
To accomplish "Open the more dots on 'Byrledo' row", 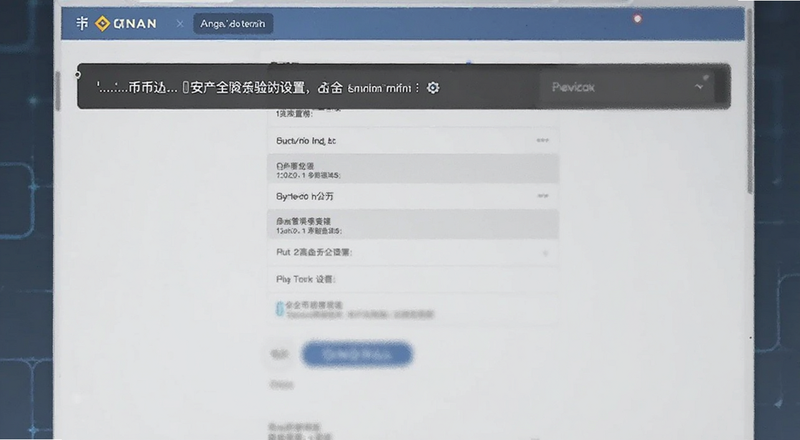I will [x=542, y=196].
